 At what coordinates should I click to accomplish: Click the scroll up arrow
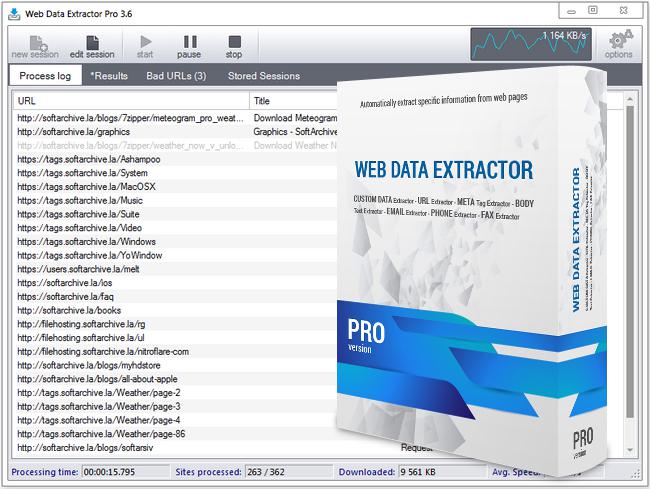[x=630, y=99]
